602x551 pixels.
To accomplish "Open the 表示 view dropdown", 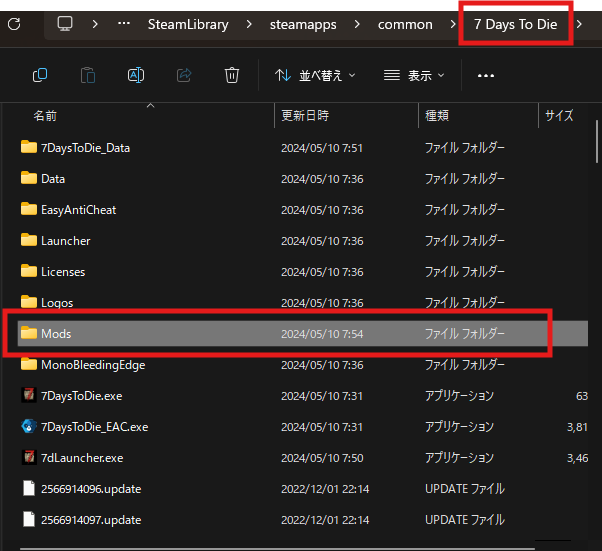I will pyautogui.click(x=414, y=76).
